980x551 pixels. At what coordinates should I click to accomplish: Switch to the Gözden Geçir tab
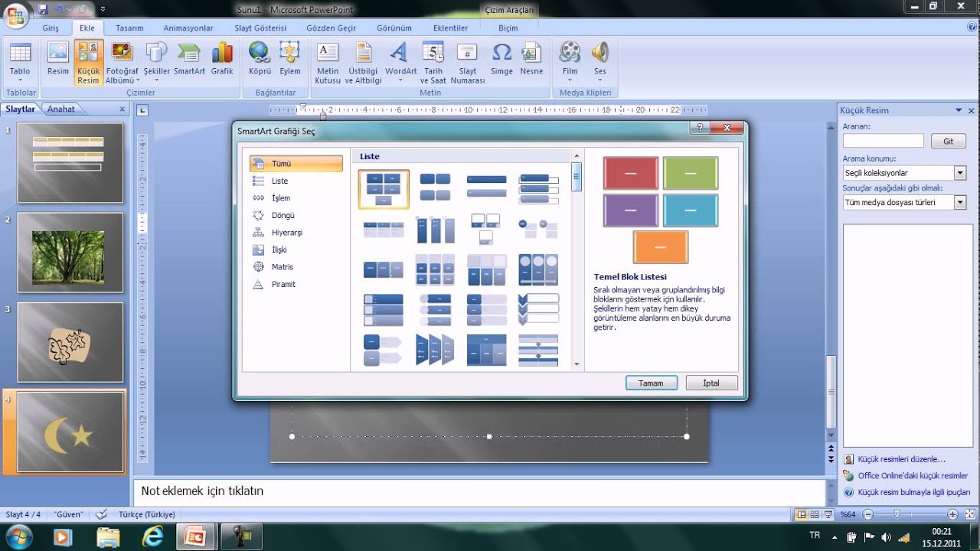click(332, 28)
